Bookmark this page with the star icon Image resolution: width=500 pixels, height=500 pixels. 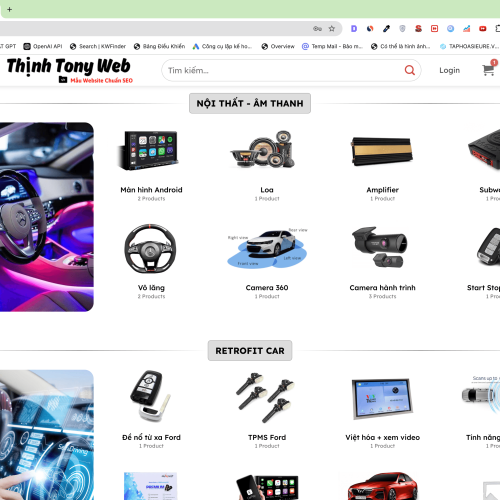[332, 29]
